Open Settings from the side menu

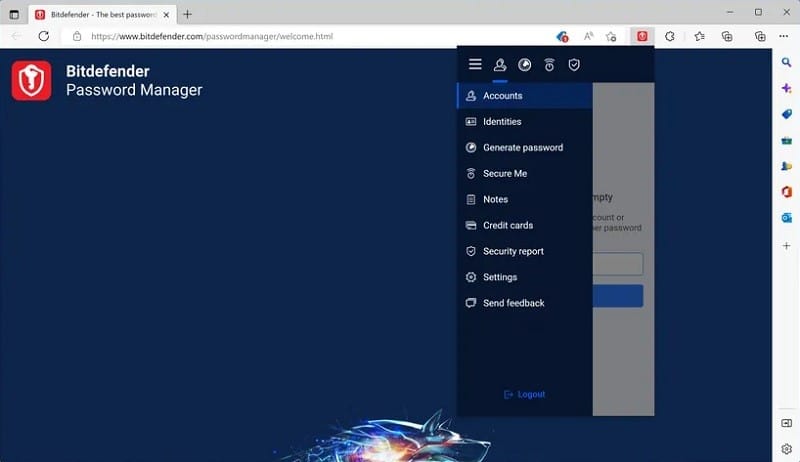tap(525, 277)
